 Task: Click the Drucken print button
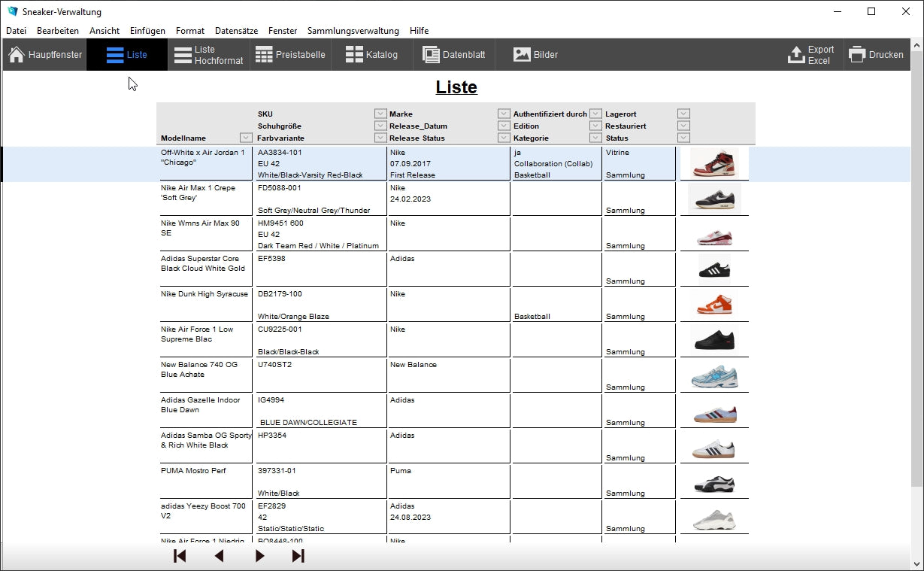click(x=876, y=55)
